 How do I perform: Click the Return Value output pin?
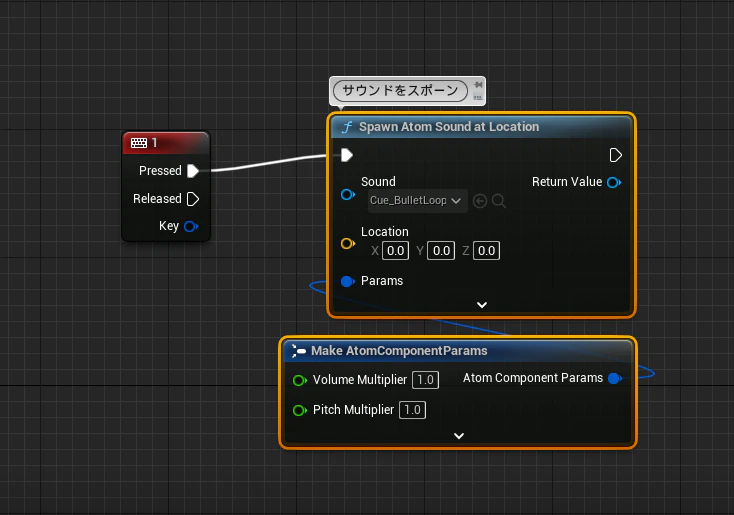coord(614,182)
